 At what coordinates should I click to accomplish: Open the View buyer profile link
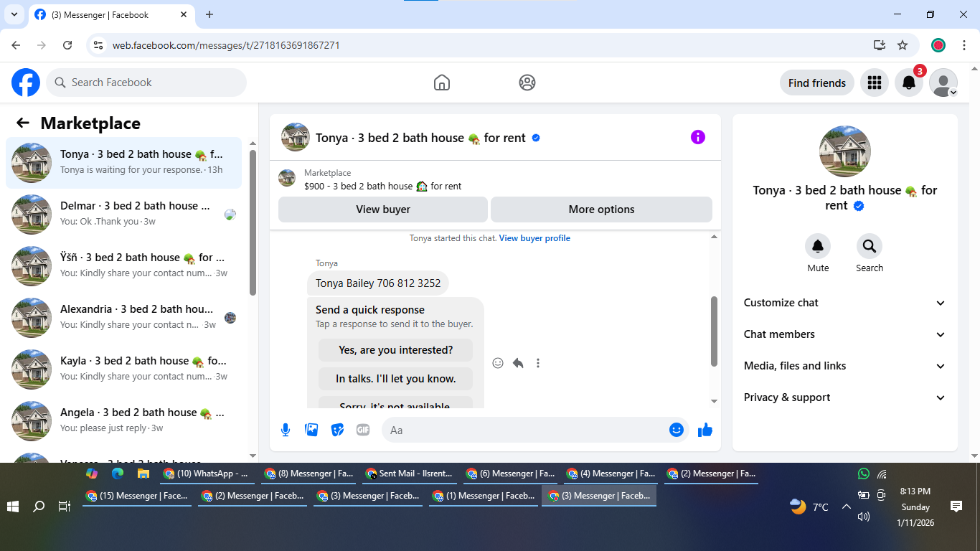click(534, 238)
